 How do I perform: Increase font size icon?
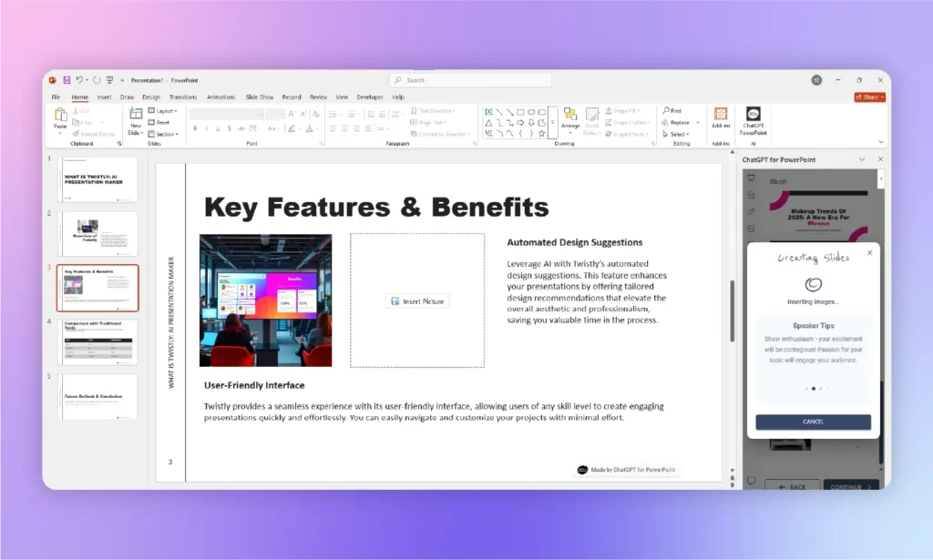coord(292,114)
